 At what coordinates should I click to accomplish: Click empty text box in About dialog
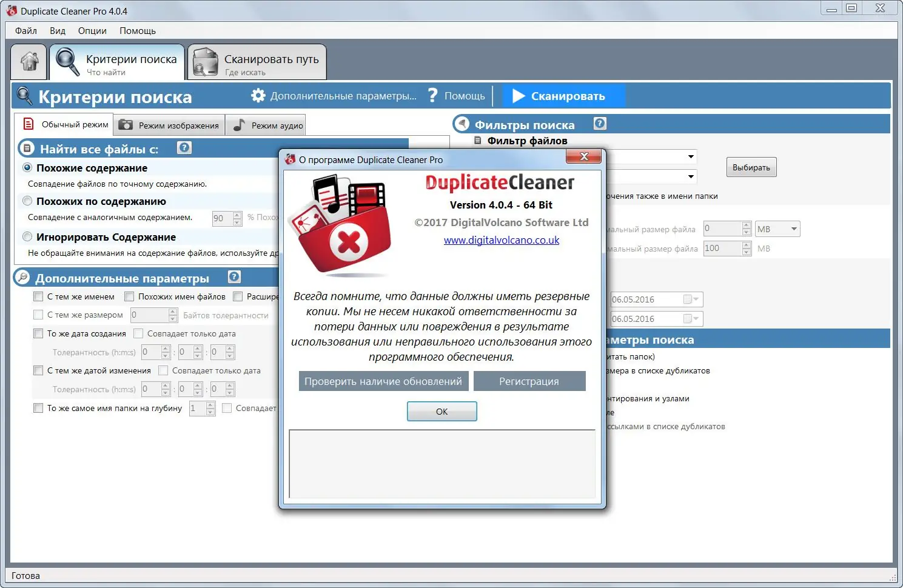(x=443, y=464)
